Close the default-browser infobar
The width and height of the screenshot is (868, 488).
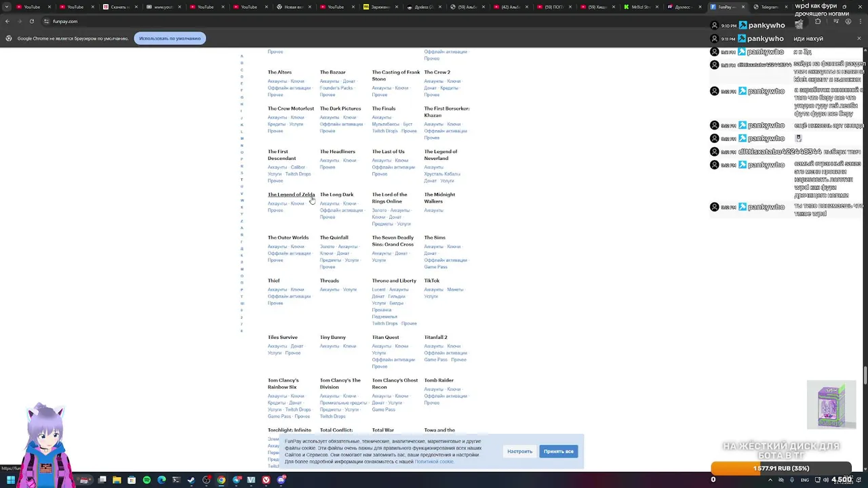click(x=859, y=38)
